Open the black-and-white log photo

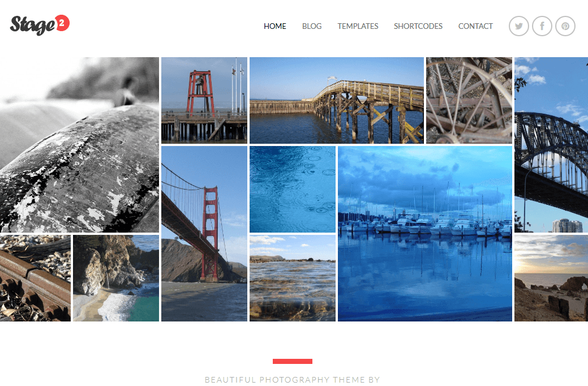79,145
